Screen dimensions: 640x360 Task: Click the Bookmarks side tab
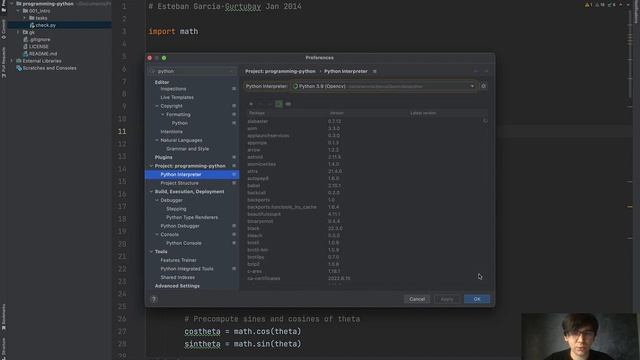(4, 317)
